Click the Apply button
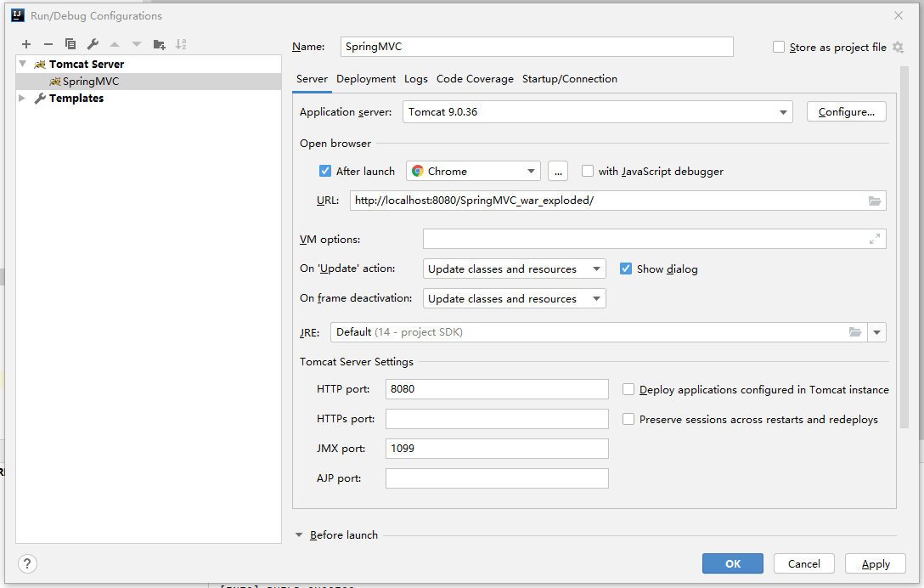The height and width of the screenshot is (588, 924). (876, 564)
